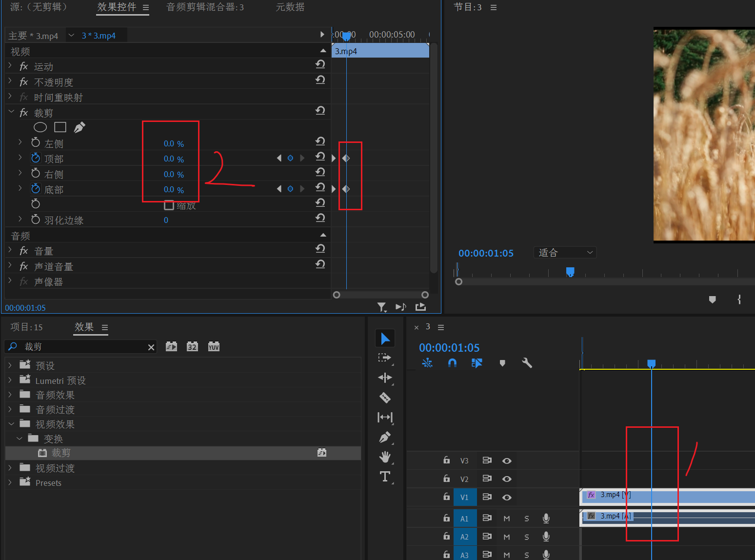The height and width of the screenshot is (560, 755).
Task: Toggle linked selection in timeline
Action: point(477,363)
